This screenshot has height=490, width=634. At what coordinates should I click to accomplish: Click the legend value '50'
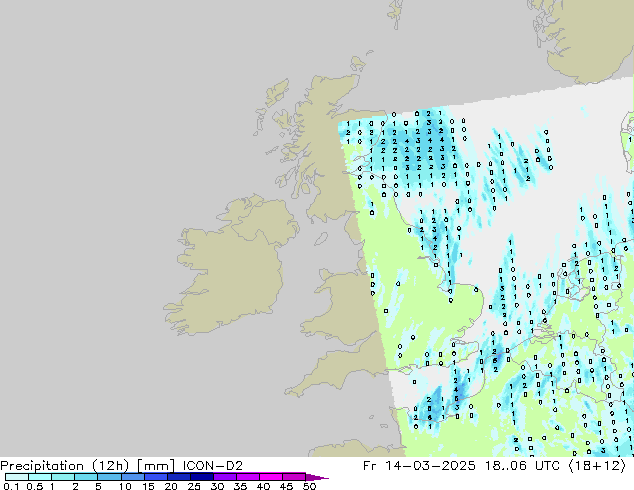[310, 486]
